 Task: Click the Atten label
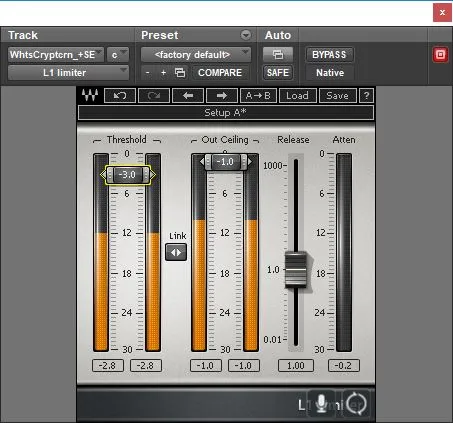pos(344,140)
